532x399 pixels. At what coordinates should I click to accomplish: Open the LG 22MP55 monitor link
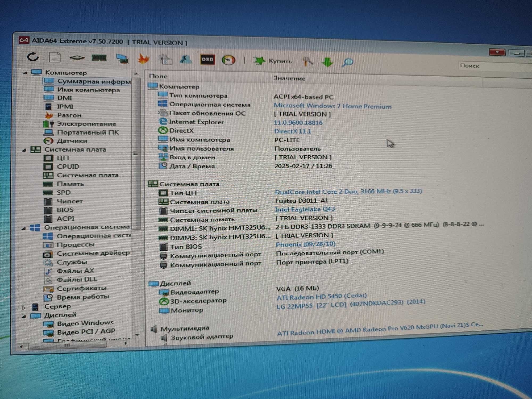point(351,304)
